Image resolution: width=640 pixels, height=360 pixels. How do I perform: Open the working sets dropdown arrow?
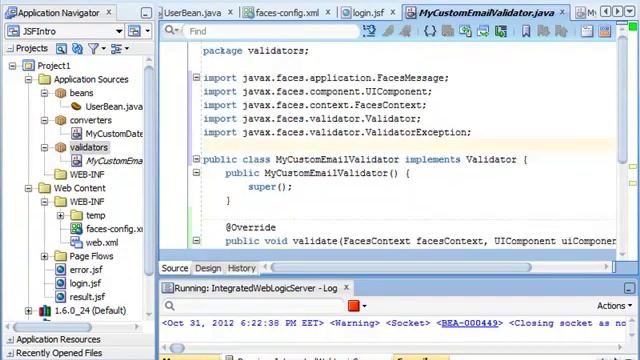[x=127, y=49]
